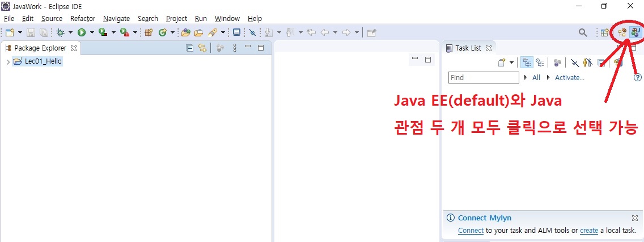Open the Run configurations dropdown arrow
Image resolution: width=644 pixels, height=242 pixels.
92,32
